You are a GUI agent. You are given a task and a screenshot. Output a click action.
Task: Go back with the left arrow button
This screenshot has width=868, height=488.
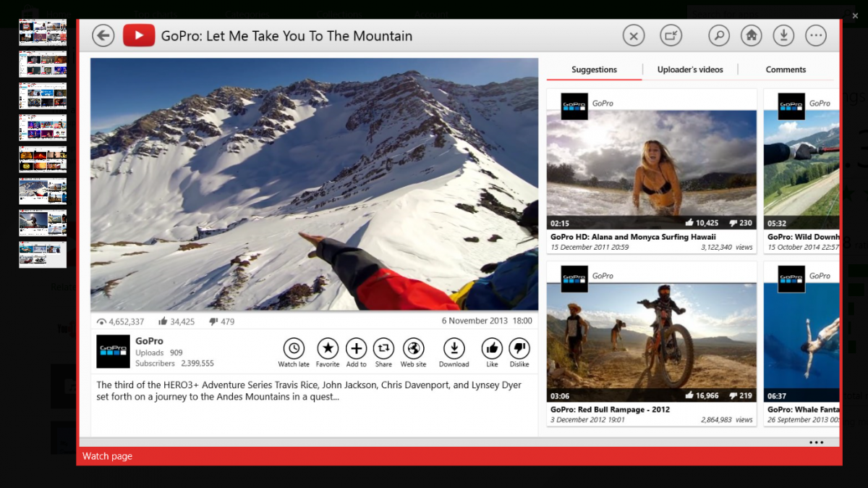(x=103, y=35)
